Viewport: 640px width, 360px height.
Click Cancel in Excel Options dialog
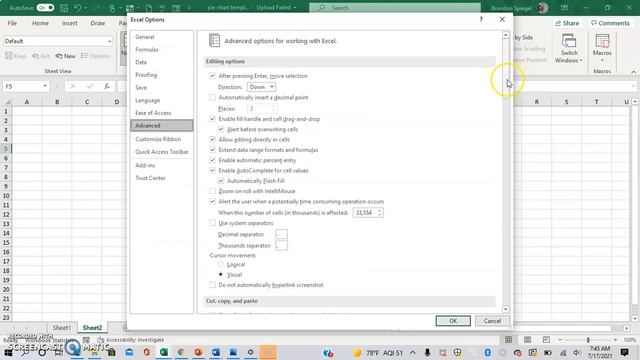pos(492,321)
